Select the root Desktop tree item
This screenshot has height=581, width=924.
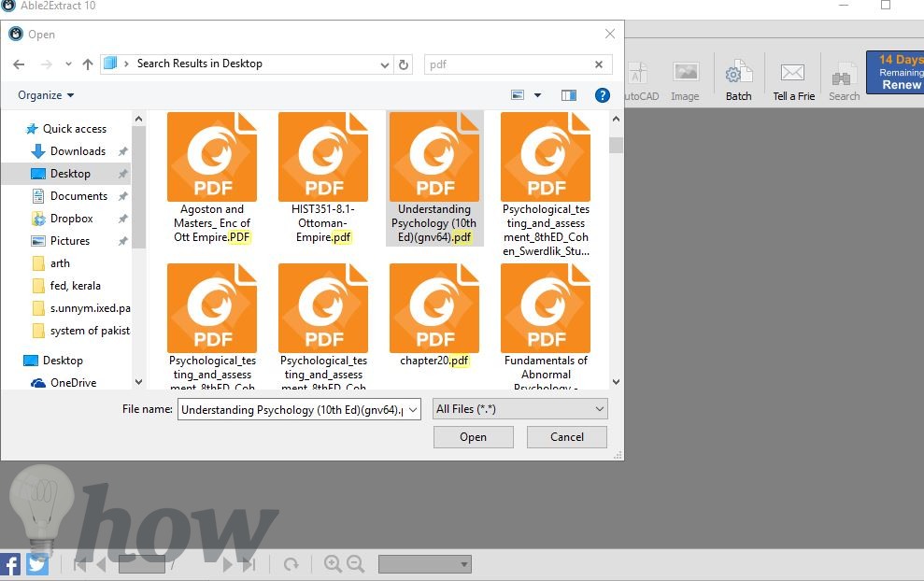(53, 360)
